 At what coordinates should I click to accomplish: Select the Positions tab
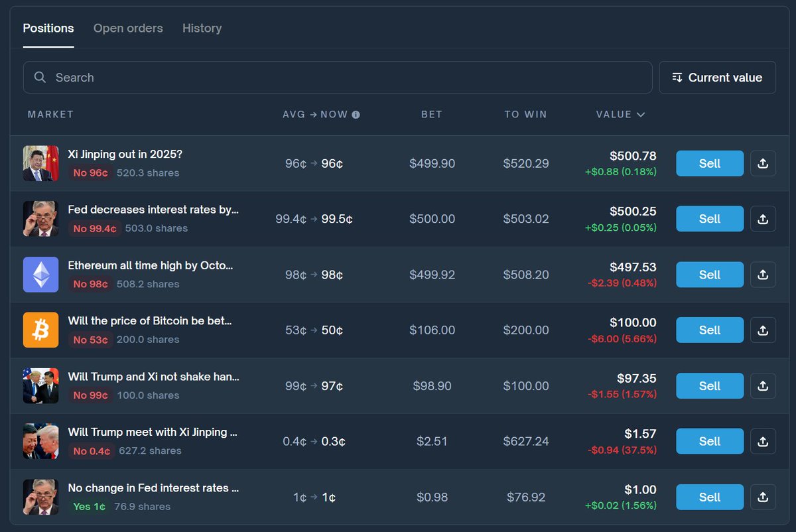click(48, 29)
